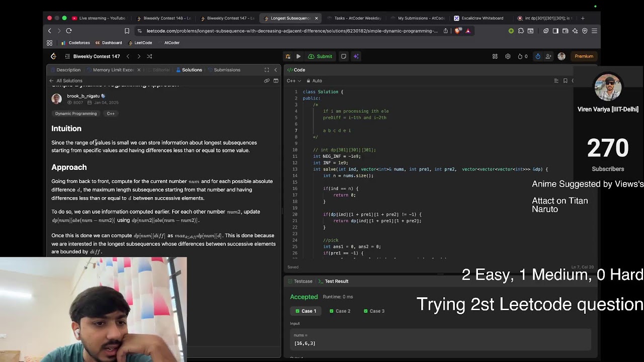Open the Memory Limit Exceeded tab
This screenshot has height=362, width=644.
(110, 70)
